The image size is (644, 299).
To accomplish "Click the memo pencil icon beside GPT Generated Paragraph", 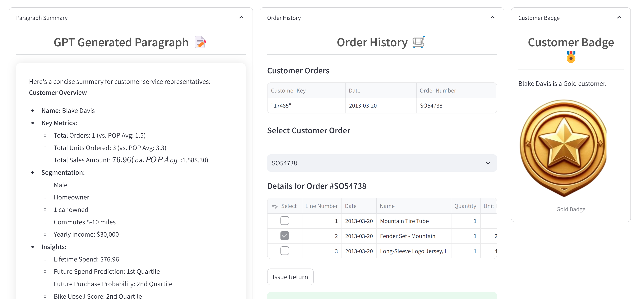I will 200,42.
